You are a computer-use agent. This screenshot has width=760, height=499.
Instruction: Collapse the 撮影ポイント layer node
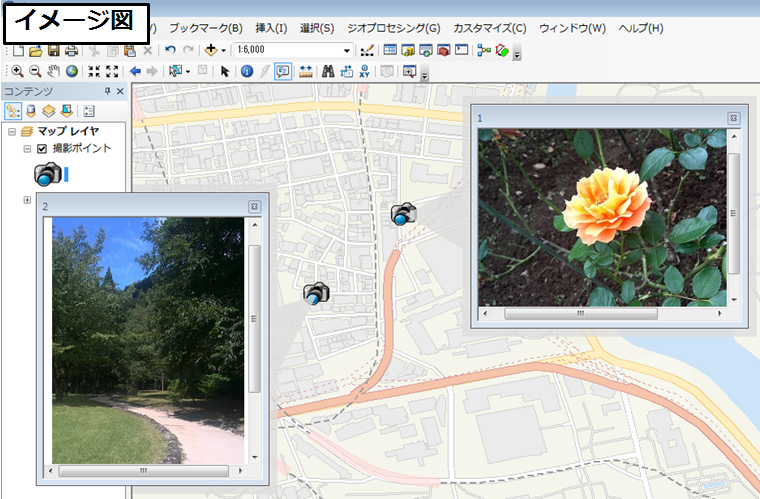27,149
